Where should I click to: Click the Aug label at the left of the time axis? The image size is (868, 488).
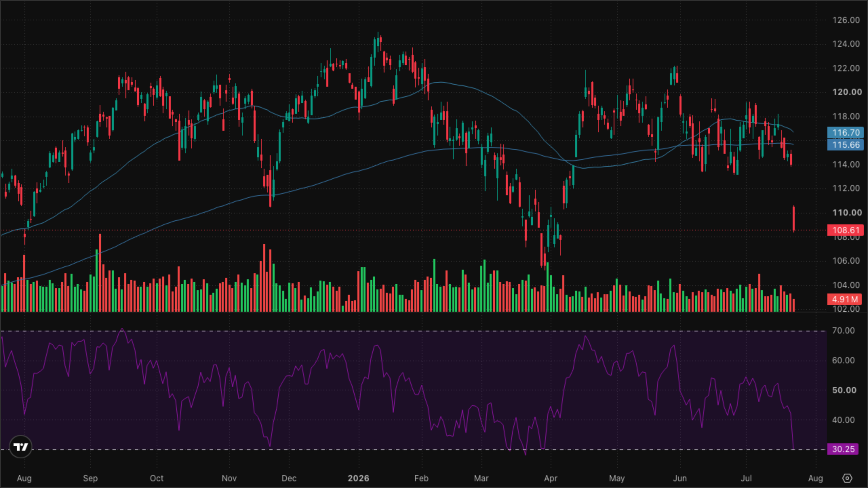(x=24, y=478)
